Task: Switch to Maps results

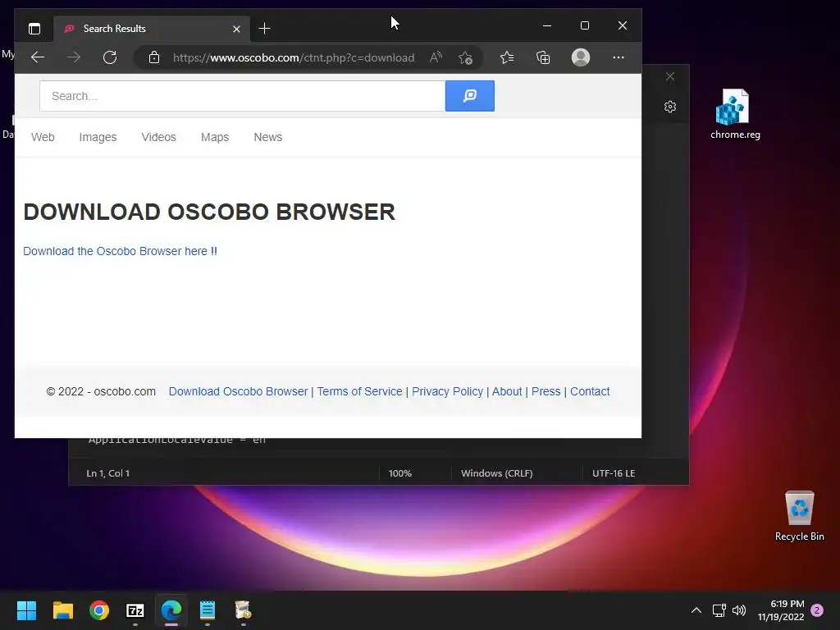Action: [215, 137]
